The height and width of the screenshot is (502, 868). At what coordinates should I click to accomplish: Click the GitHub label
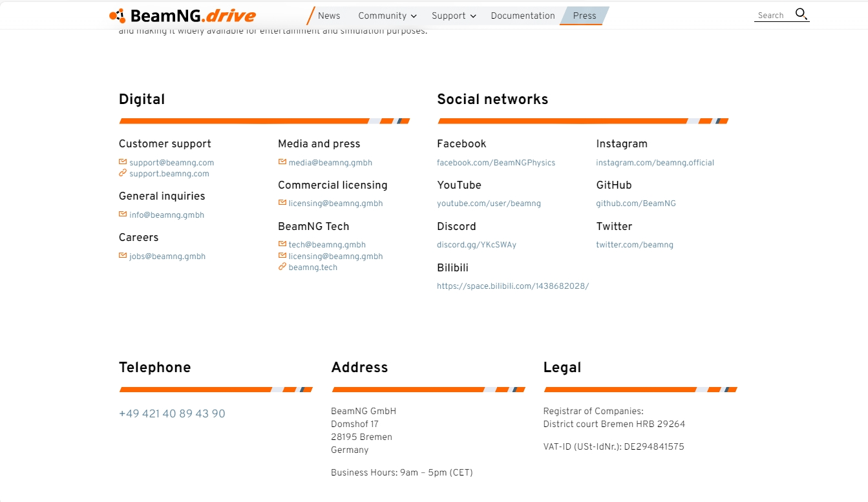point(614,185)
